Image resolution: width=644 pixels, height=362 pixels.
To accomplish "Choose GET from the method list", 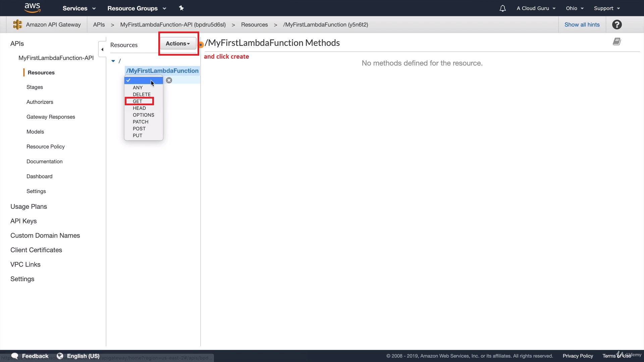I will (138, 101).
